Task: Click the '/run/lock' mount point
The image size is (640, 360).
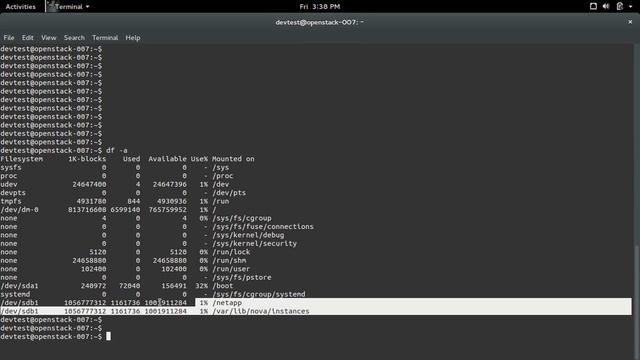Action: click(231, 252)
